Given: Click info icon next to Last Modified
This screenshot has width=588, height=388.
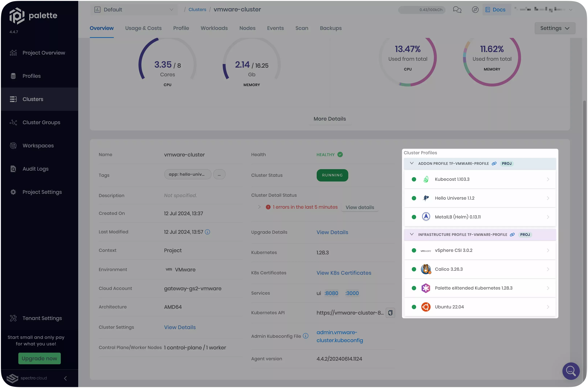Looking at the screenshot, I should point(208,232).
